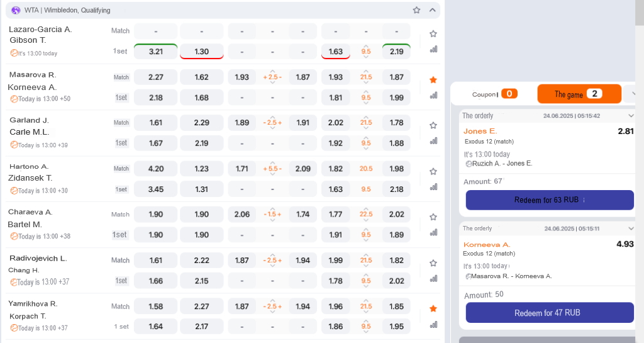Collapse the WTA Wimbledon Qualifying section

433,10
